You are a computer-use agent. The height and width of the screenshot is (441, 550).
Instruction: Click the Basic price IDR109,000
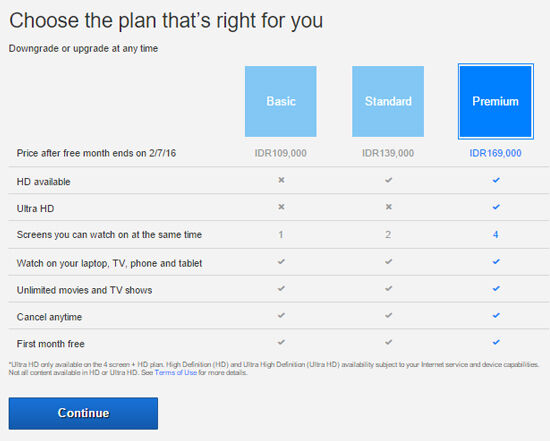[x=281, y=153]
